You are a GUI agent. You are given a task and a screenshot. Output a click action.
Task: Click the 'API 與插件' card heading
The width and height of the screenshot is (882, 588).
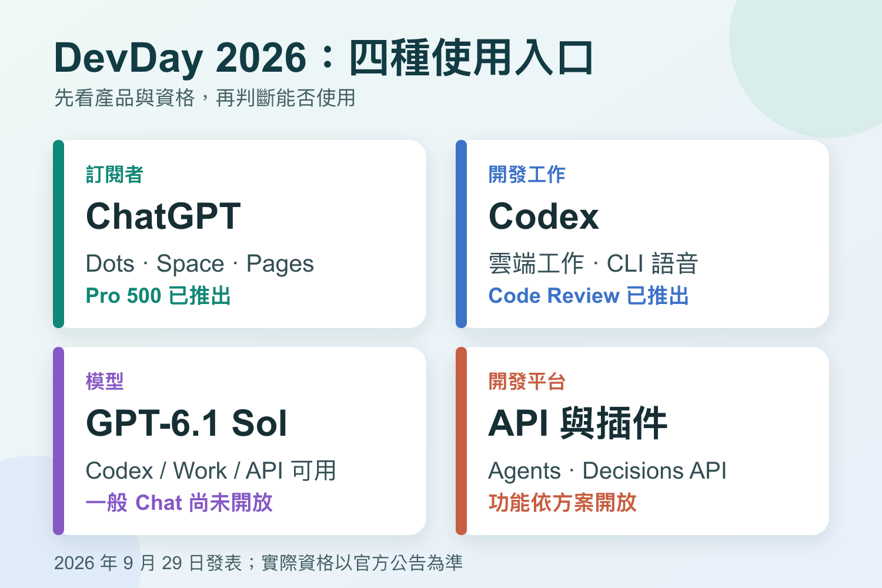(578, 423)
